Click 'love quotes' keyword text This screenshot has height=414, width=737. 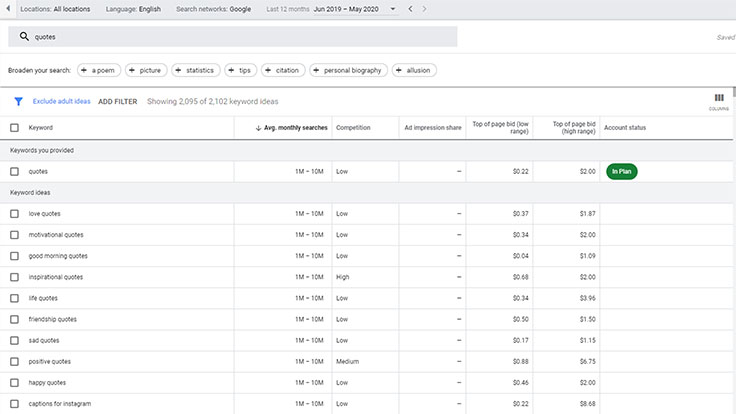[44, 214]
